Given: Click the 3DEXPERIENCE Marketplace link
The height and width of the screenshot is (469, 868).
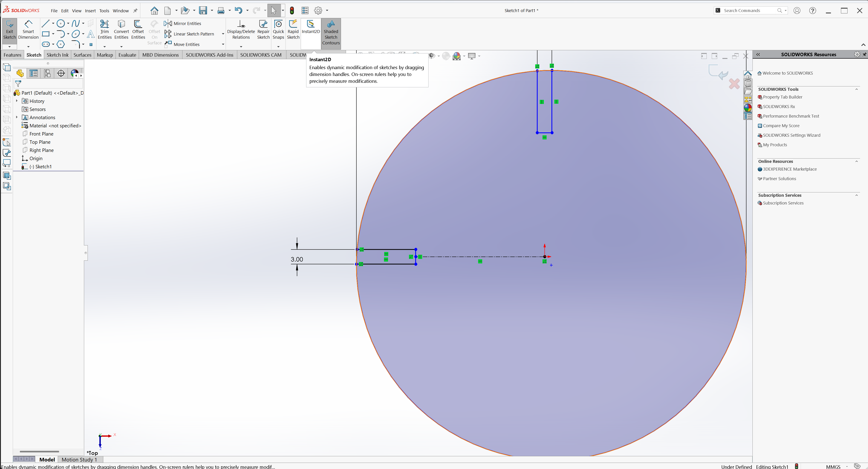Looking at the screenshot, I should (x=790, y=169).
